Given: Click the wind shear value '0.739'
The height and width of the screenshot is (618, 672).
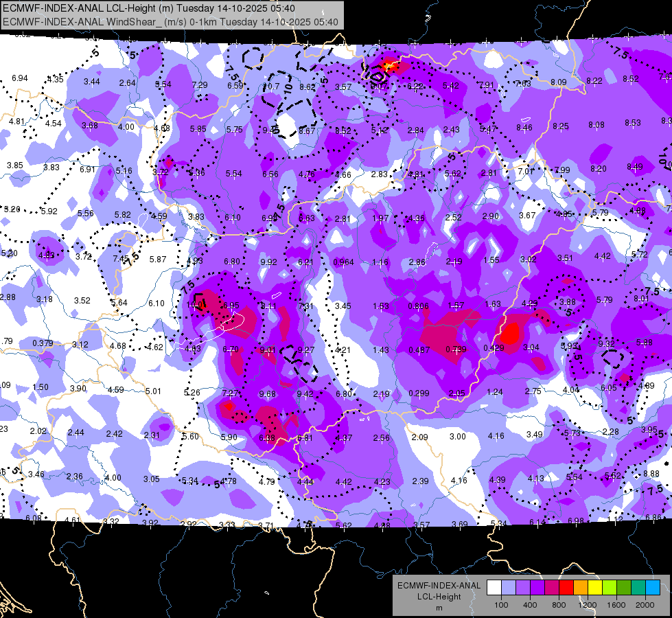Looking at the screenshot, I should click(x=456, y=350).
